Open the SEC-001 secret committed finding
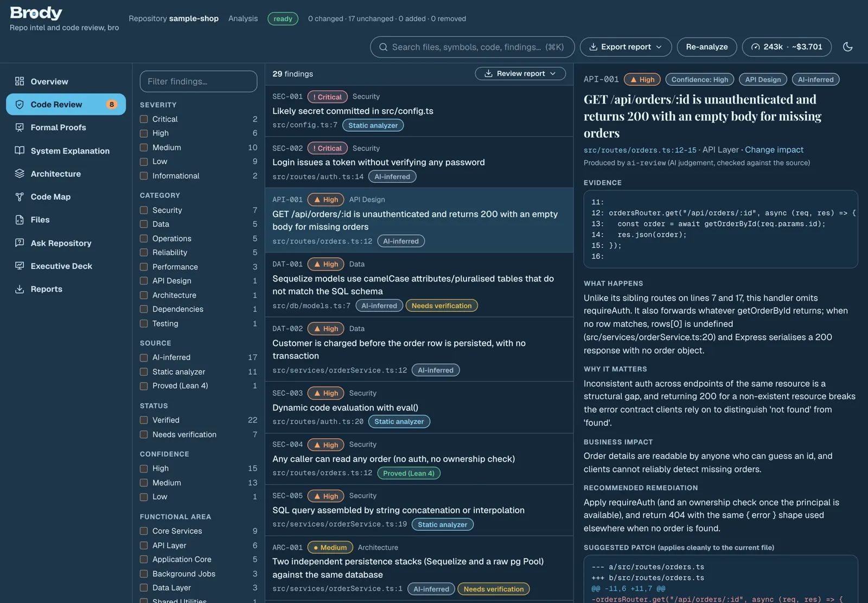 point(419,111)
